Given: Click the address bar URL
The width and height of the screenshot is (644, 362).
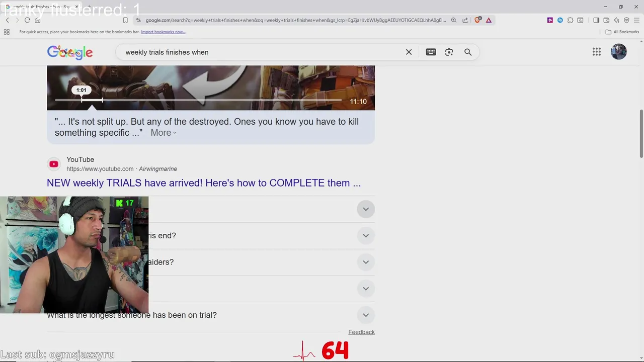Looking at the screenshot, I should (x=295, y=20).
